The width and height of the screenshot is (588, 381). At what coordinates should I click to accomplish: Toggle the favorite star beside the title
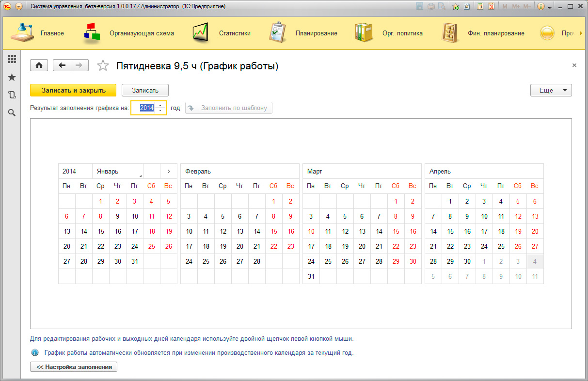[x=103, y=66]
